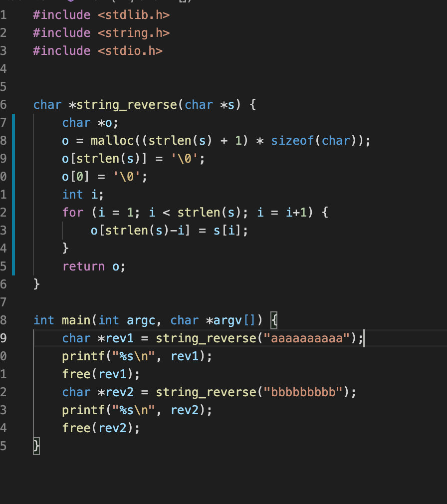Image resolution: width=447 pixels, height=504 pixels.
Task: Click the blue modified-lines gutter bar
Action: tap(13, 195)
